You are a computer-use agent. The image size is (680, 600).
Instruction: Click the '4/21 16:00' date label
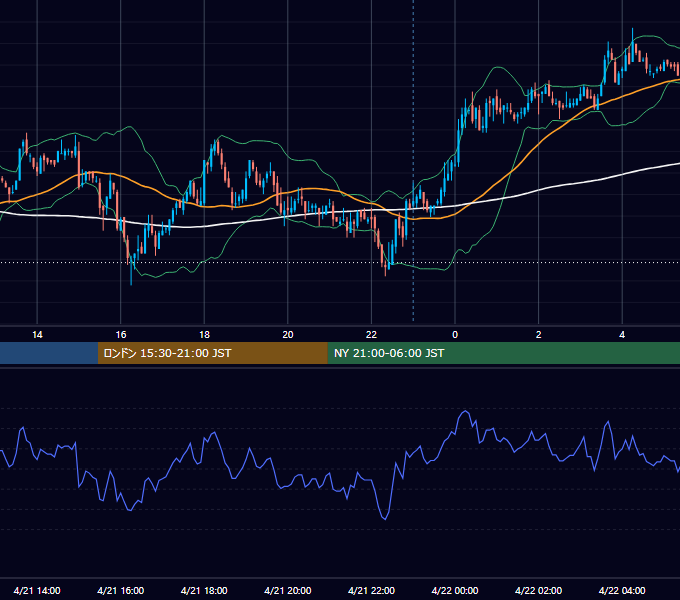121,590
